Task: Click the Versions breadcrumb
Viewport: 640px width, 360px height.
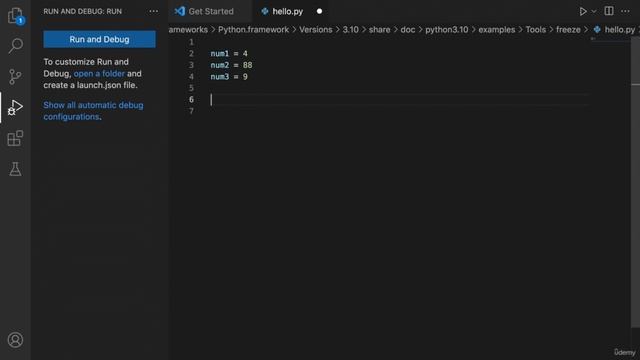Action: [x=316, y=30]
